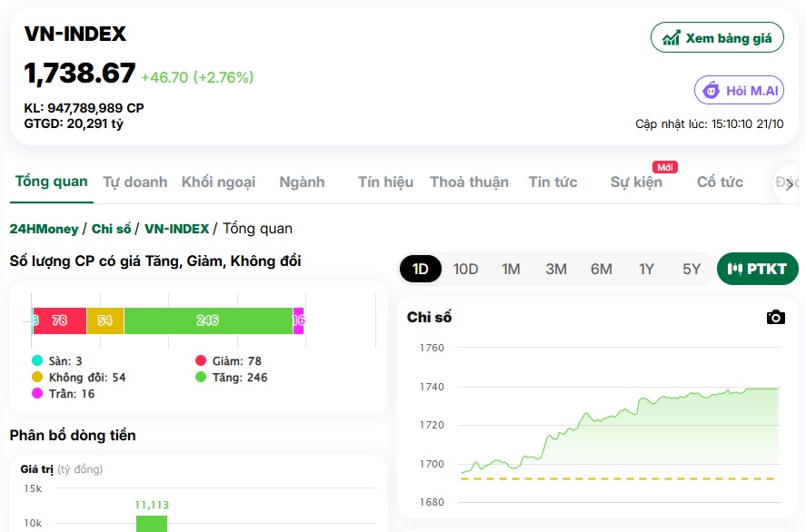The image size is (806, 532).
Task: Click the GTGD: 20,291 tỷ text
Action: pyautogui.click(x=74, y=123)
